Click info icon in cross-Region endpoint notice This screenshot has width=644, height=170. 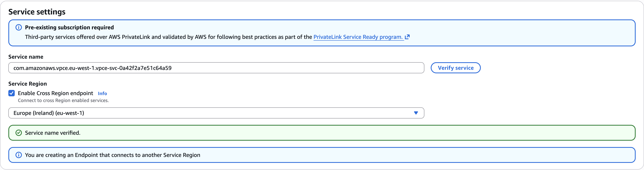19,155
